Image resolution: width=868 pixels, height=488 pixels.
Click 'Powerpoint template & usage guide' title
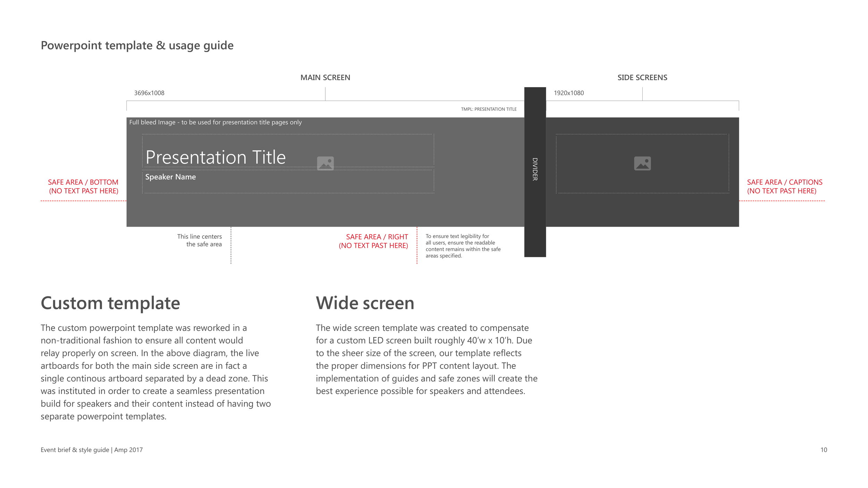click(137, 45)
